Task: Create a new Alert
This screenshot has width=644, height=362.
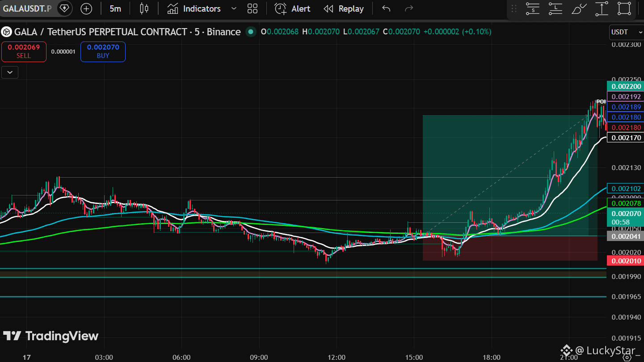Action: tap(292, 8)
